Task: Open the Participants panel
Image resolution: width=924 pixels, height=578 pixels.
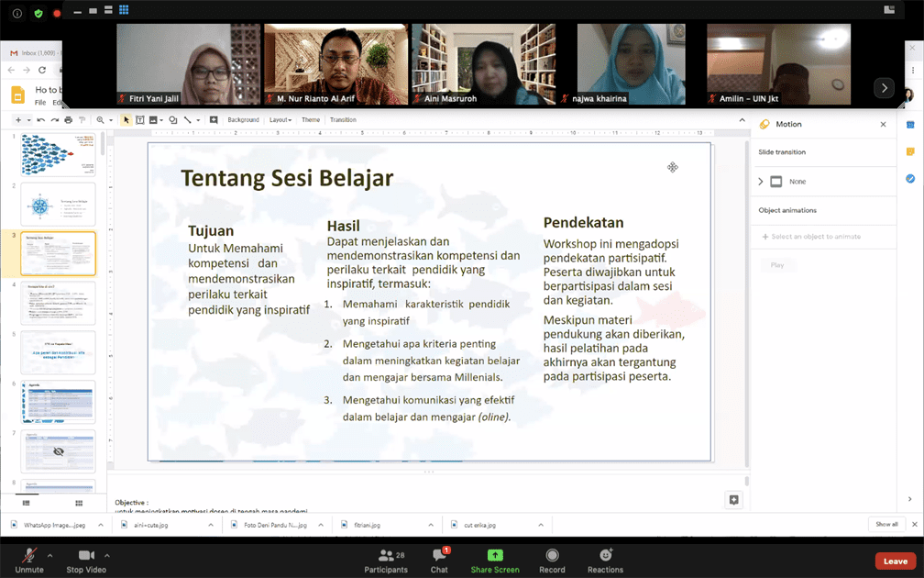Action: 386,559
